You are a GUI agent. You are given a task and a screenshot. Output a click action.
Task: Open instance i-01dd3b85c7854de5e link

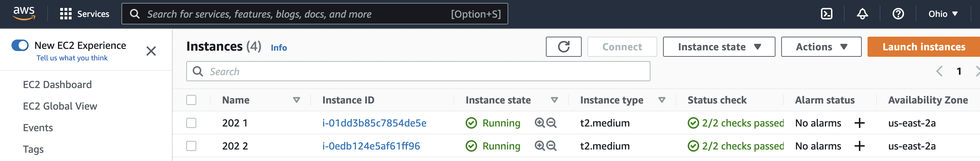(374, 123)
